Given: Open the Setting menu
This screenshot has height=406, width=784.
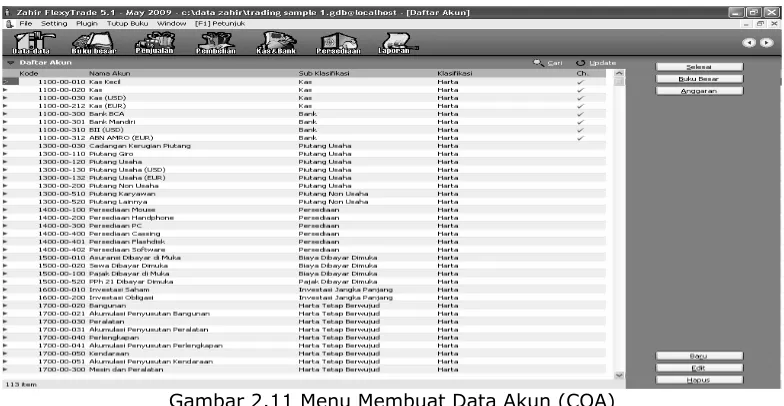Looking at the screenshot, I should [x=54, y=24].
